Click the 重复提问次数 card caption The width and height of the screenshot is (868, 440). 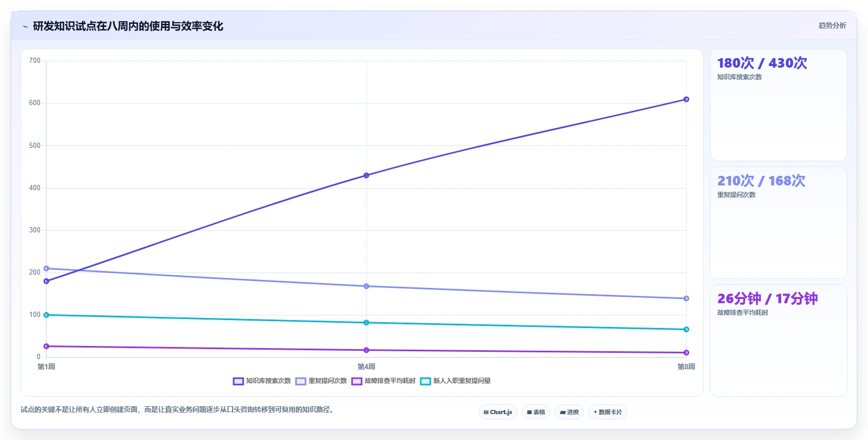(x=736, y=195)
